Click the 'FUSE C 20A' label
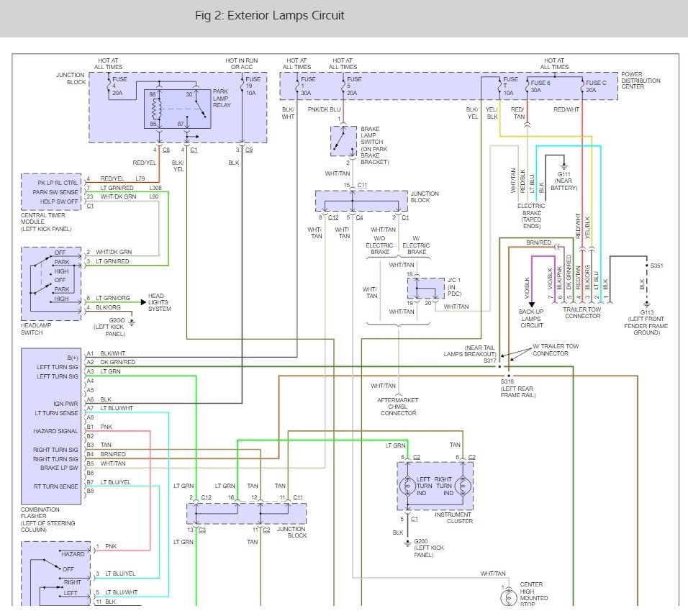 coord(597,86)
